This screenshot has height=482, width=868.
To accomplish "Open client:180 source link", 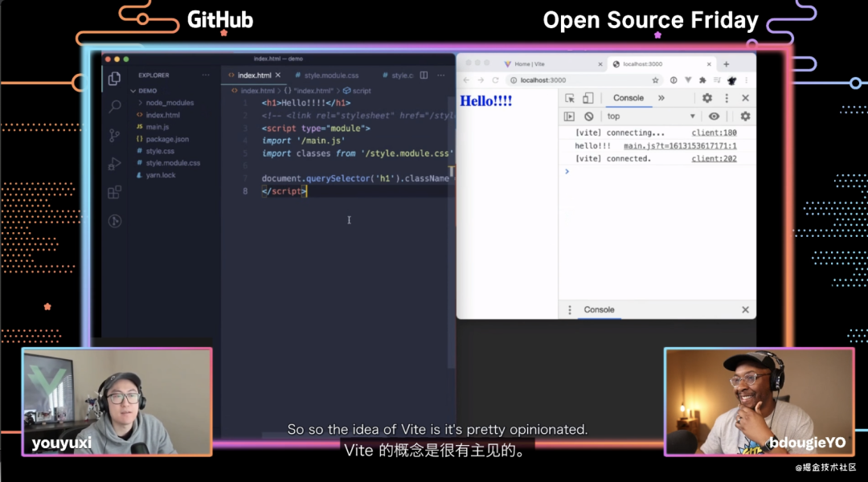I will (x=714, y=133).
